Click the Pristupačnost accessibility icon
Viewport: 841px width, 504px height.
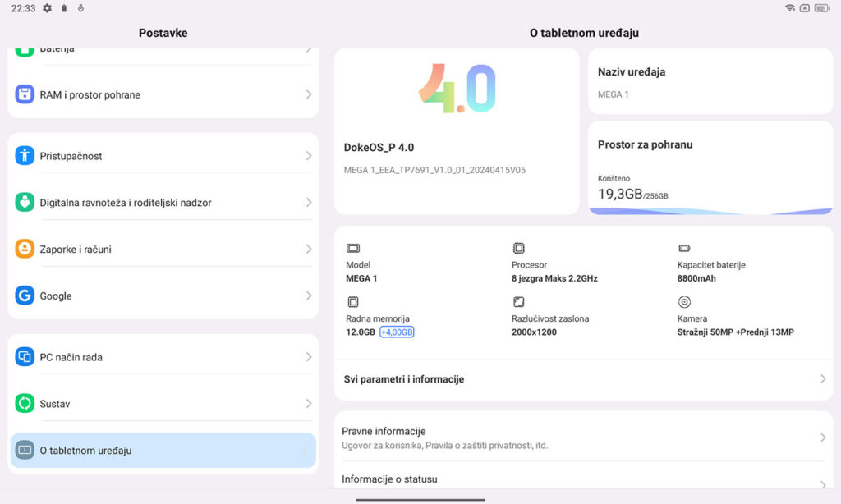[25, 156]
